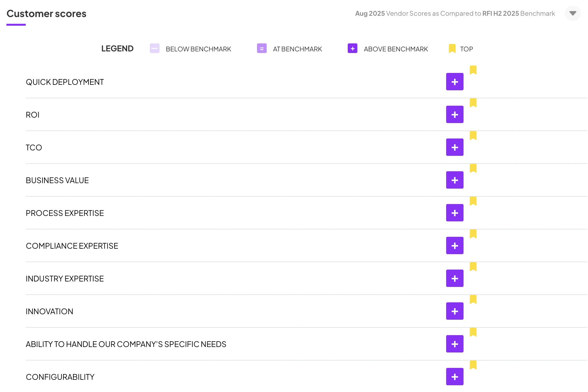Click the Process Expertise plus icon
The height and width of the screenshot is (392, 588).
[455, 213]
